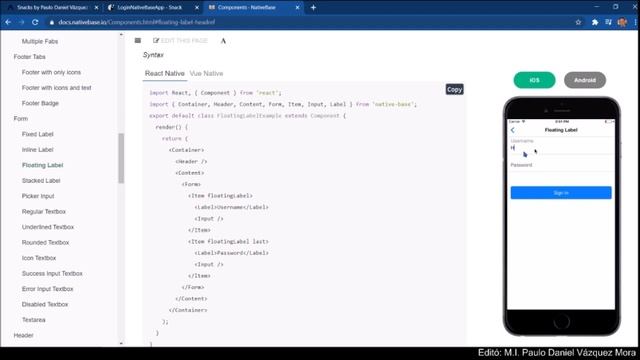The height and width of the screenshot is (360, 640).
Task: Open 'Stacked Label' in sidebar
Action: (41, 181)
